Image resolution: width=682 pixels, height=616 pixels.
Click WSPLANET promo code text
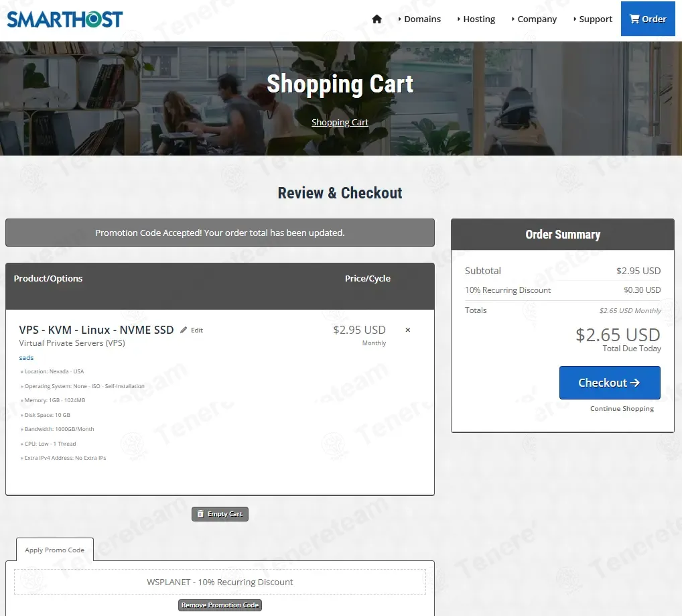click(220, 582)
